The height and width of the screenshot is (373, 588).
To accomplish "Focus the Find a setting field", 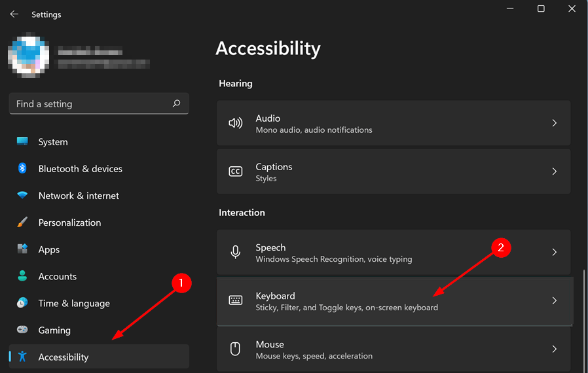I will (x=99, y=103).
